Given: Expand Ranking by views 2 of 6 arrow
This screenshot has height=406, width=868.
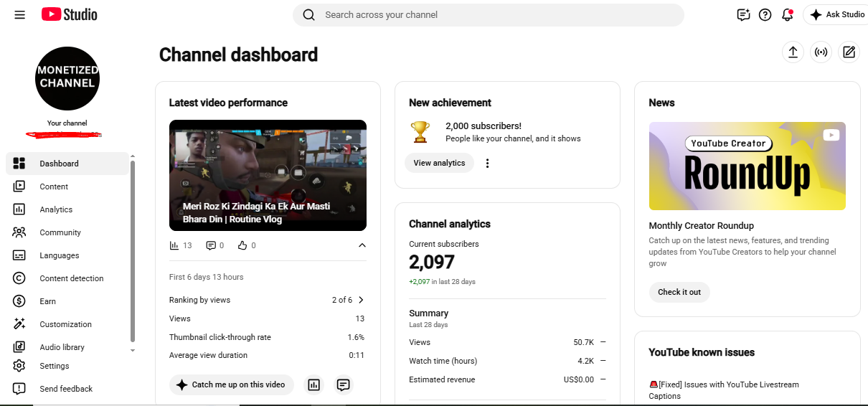Looking at the screenshot, I should click(x=361, y=300).
